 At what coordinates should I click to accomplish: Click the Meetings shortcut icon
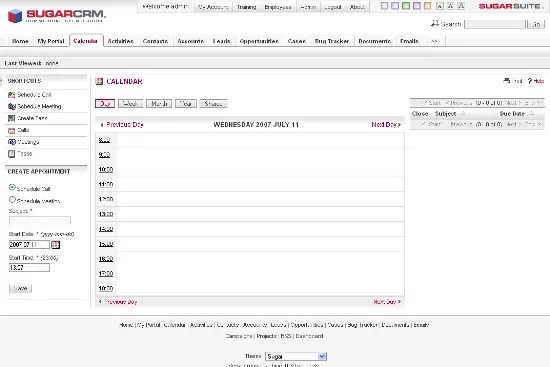click(x=12, y=142)
